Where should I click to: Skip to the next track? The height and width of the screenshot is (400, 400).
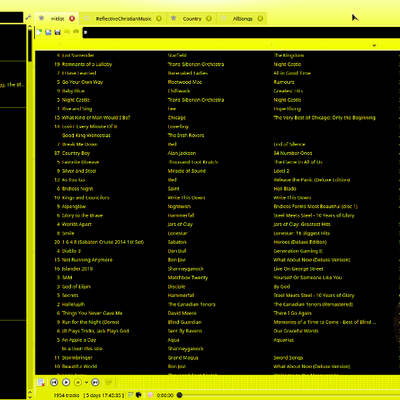coord(95,382)
